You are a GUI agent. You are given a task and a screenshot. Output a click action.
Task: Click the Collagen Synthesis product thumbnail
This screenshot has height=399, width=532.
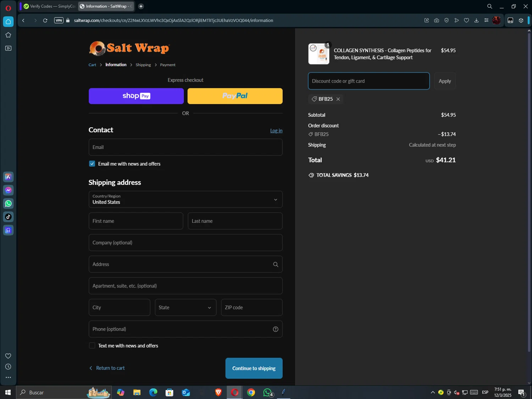pyautogui.click(x=319, y=54)
